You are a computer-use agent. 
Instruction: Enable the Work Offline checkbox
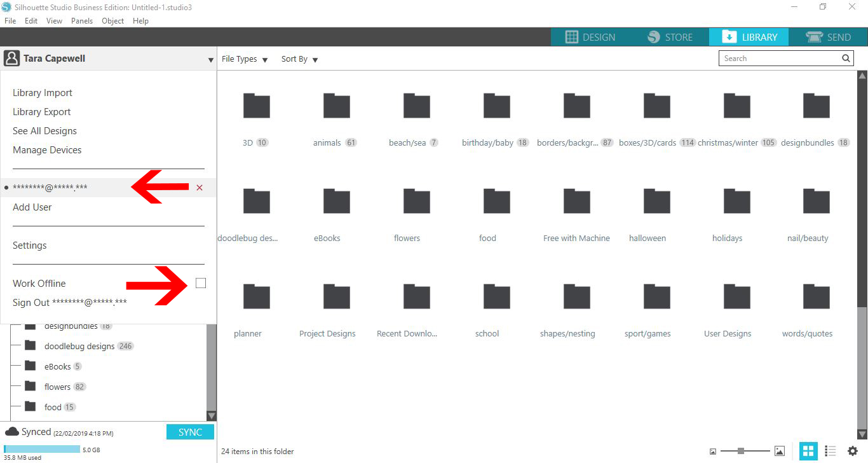pyautogui.click(x=201, y=283)
